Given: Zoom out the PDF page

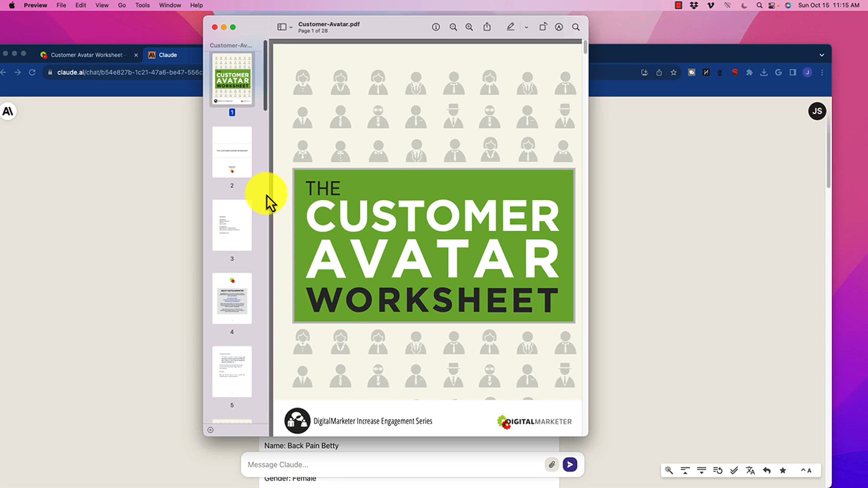Looking at the screenshot, I should (x=453, y=27).
